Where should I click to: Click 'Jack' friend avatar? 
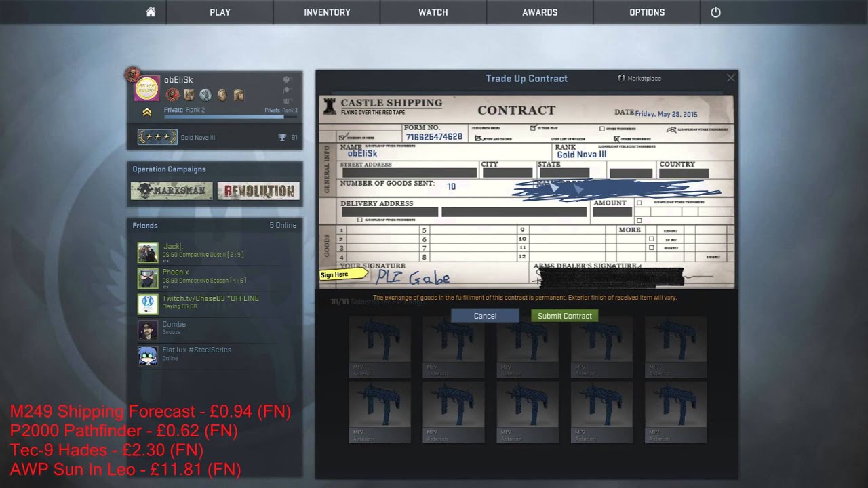click(x=148, y=253)
